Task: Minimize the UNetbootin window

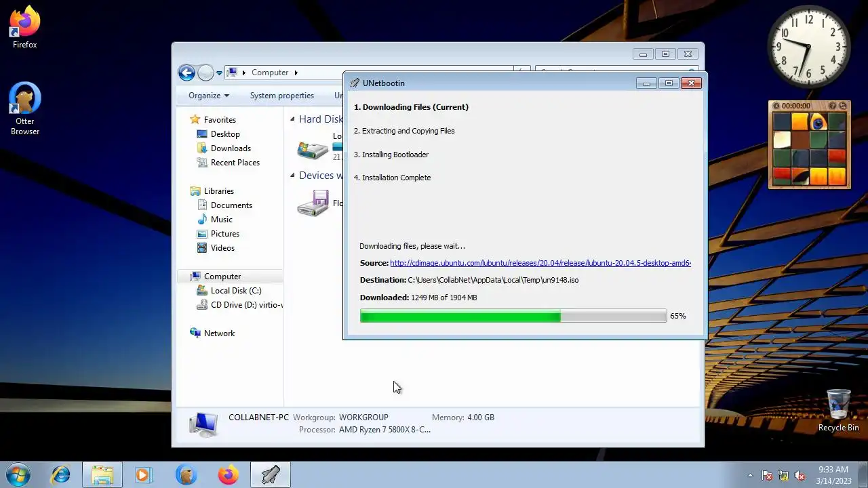Action: [646, 83]
